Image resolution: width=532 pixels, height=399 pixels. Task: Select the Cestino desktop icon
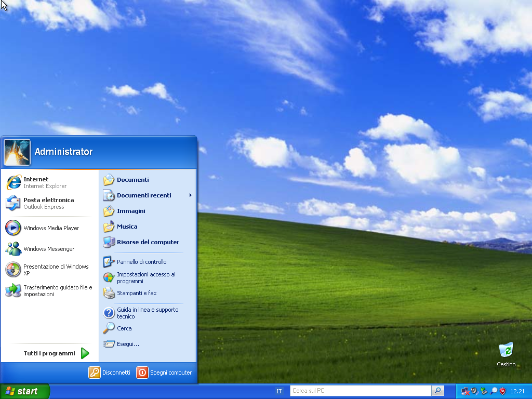tap(506, 354)
